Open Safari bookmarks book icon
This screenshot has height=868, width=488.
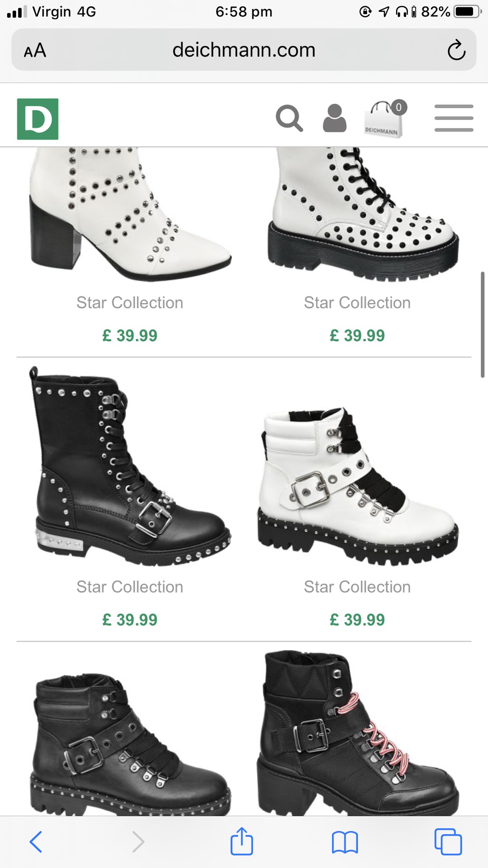pos(345,842)
